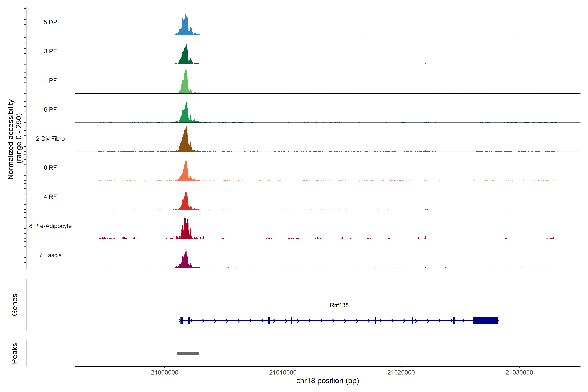588x392 pixels.
Task: Click the 21010000 axis tick label
Action: pyautogui.click(x=283, y=373)
